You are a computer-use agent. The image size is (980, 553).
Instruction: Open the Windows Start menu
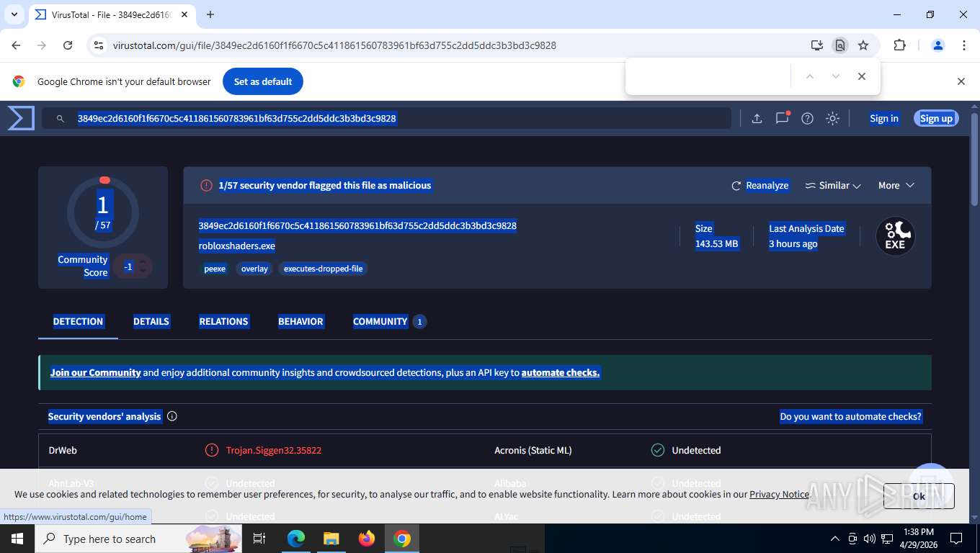[17, 539]
